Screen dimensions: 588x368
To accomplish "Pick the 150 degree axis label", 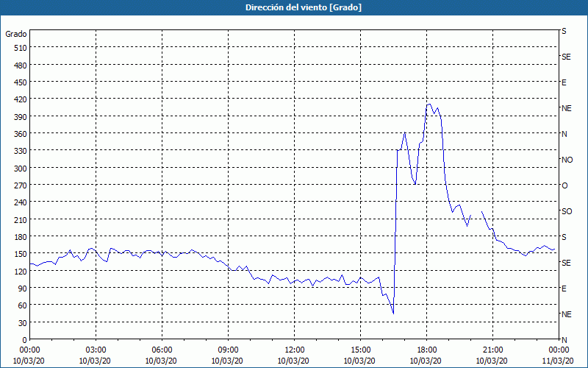I will click(21, 254).
